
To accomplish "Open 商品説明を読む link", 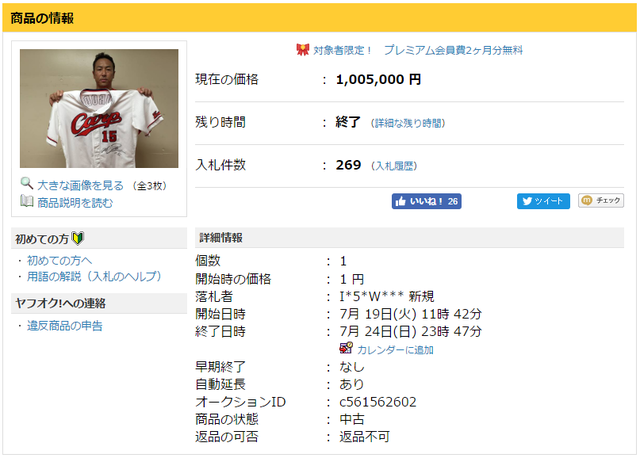I will (75, 203).
